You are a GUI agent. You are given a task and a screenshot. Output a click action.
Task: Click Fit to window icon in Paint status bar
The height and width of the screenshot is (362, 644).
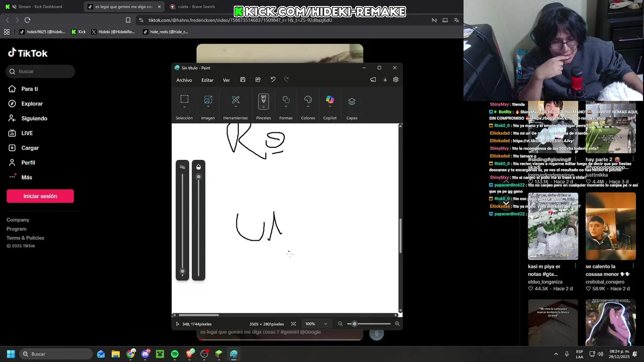pyautogui.click(x=293, y=324)
